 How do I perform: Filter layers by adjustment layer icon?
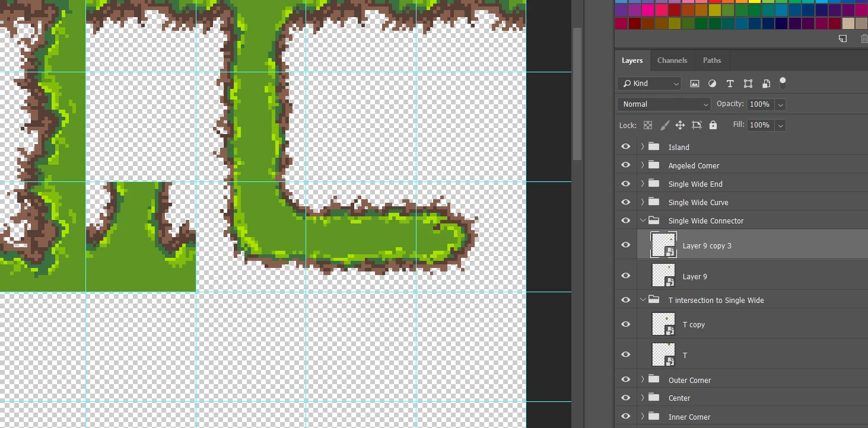point(713,84)
